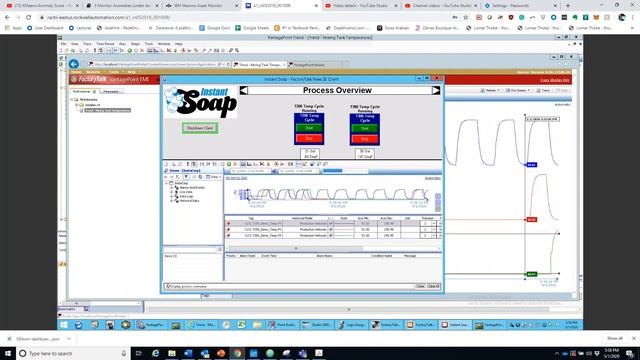Viewport: 640px width, 360px height.
Task: Open precision dropdown in second tag row
Action: click(433, 229)
